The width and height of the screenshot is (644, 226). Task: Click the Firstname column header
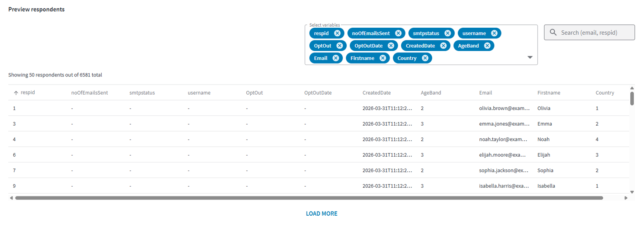(x=549, y=93)
